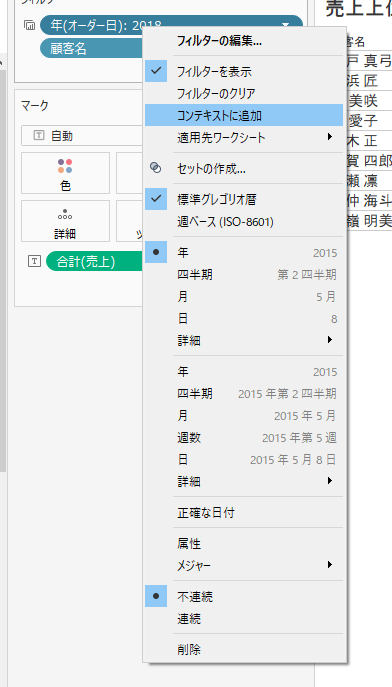
Task: Expand first 詳細 submenu under date parts
Action: [x=244, y=340]
